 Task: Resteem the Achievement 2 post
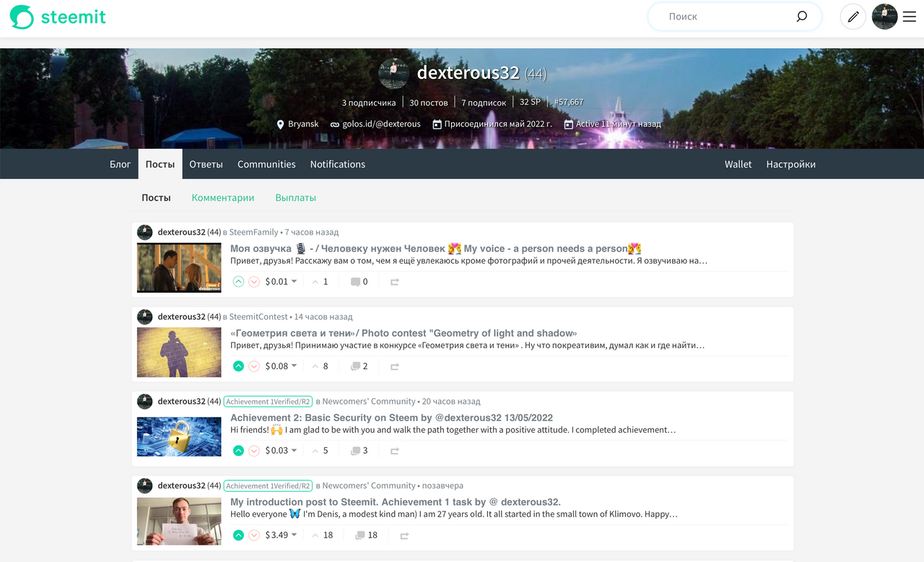(x=395, y=451)
